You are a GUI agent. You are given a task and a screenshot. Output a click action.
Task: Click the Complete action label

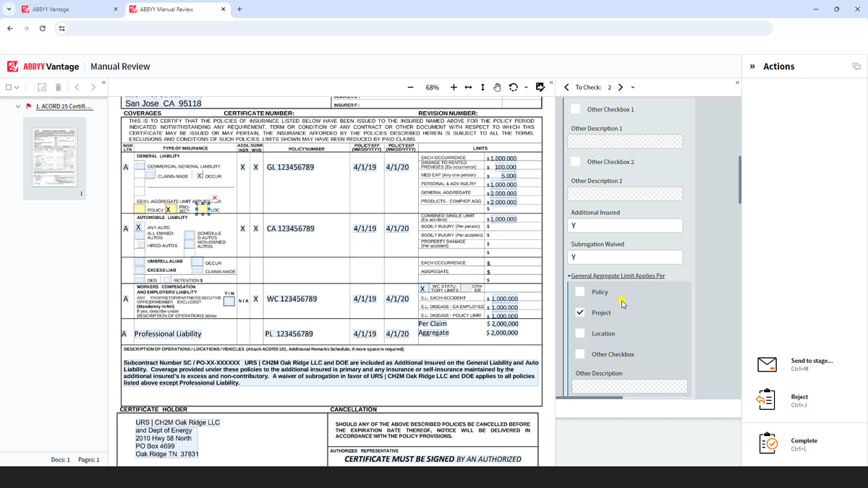(804, 440)
